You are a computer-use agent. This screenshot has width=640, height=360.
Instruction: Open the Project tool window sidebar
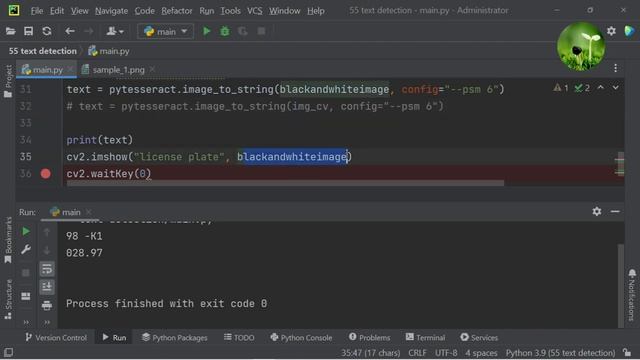(x=8, y=81)
